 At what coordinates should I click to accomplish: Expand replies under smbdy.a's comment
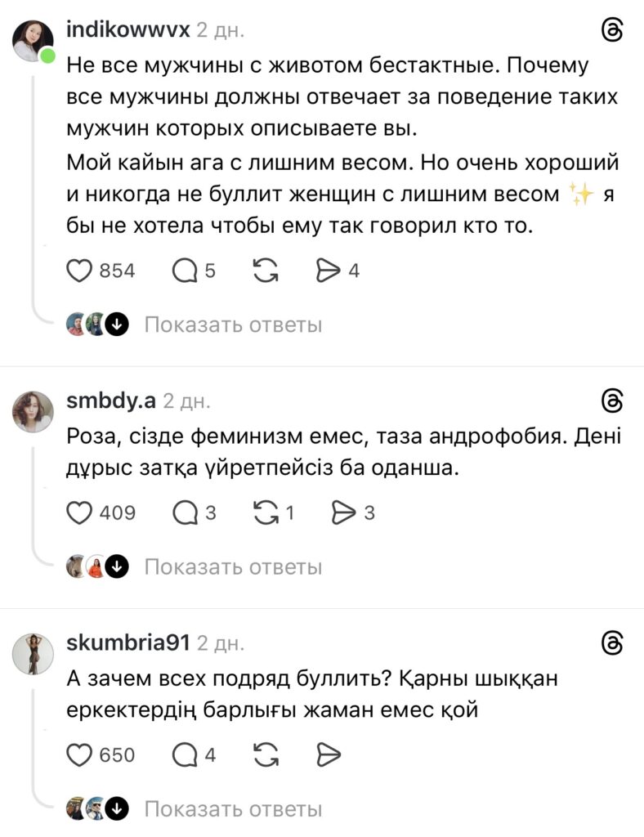click(x=233, y=566)
